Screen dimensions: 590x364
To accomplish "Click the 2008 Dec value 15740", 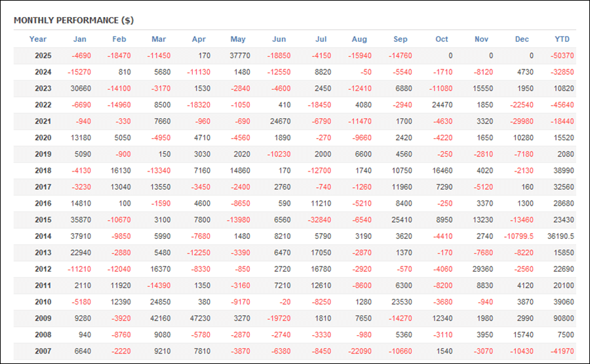I will click(523, 335).
